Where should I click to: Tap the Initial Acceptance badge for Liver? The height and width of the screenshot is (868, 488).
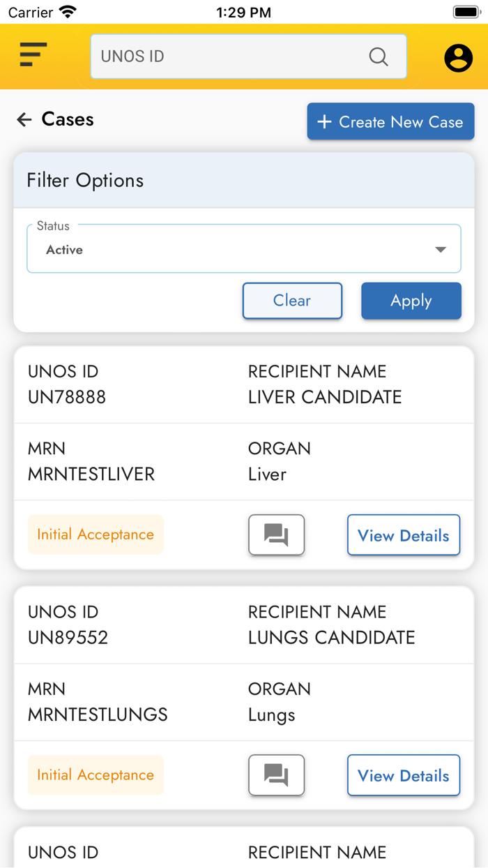(96, 535)
